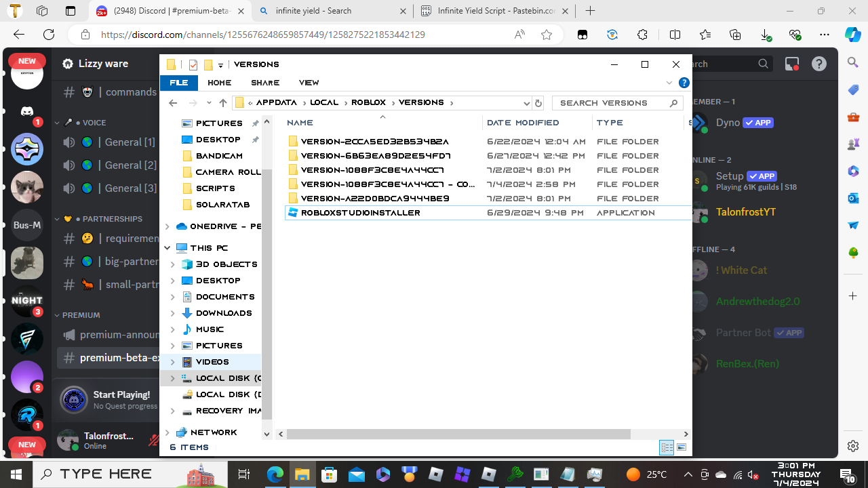
Task: Switch Explorer to large icons view
Action: (x=682, y=447)
